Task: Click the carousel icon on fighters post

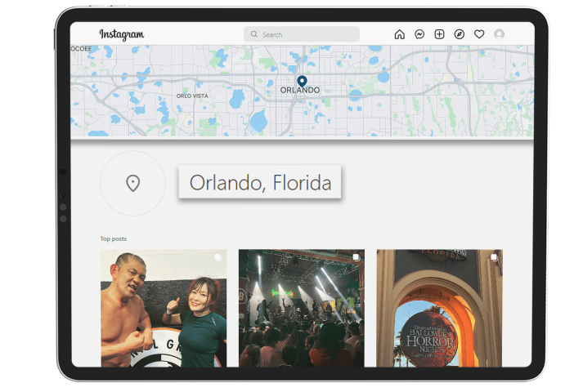Action: [218, 257]
